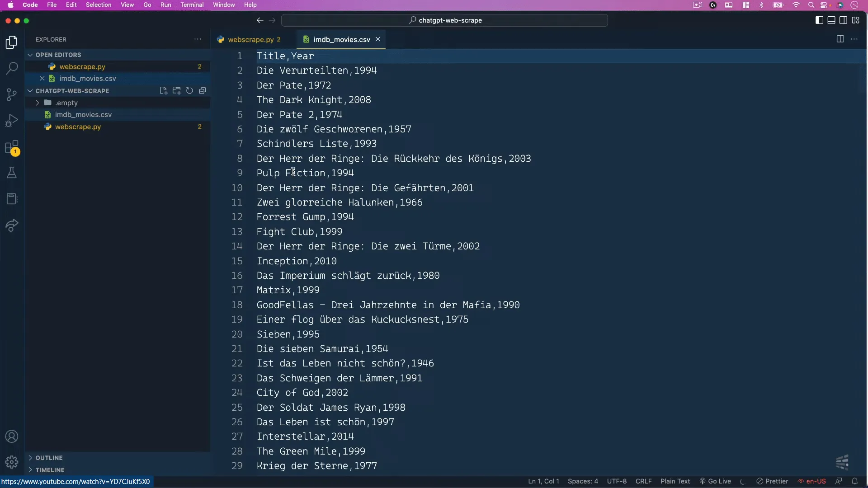The image size is (868, 488).
Task: Go back in navigation history
Action: pyautogui.click(x=260, y=20)
